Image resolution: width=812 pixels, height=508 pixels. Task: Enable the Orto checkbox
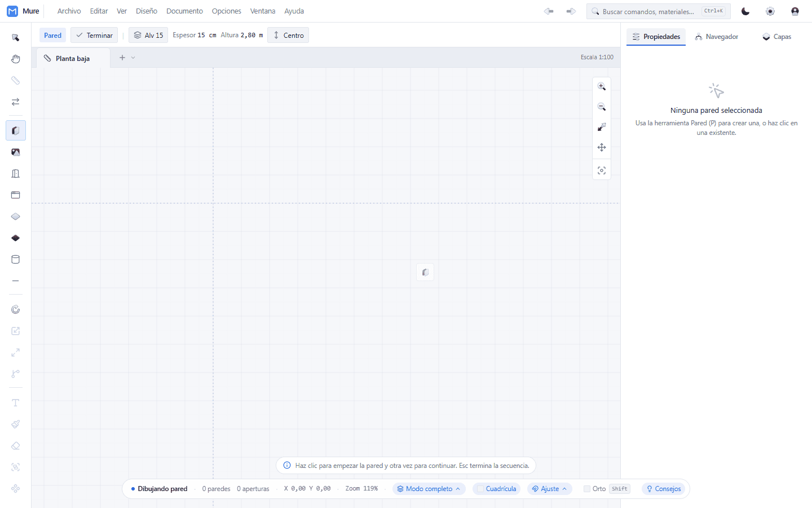[x=587, y=489]
